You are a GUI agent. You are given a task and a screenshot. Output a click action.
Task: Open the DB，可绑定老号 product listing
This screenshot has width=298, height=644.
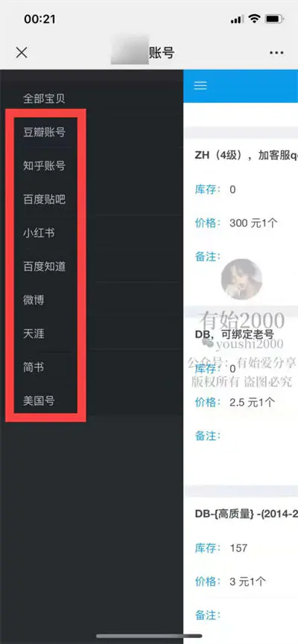click(x=234, y=334)
